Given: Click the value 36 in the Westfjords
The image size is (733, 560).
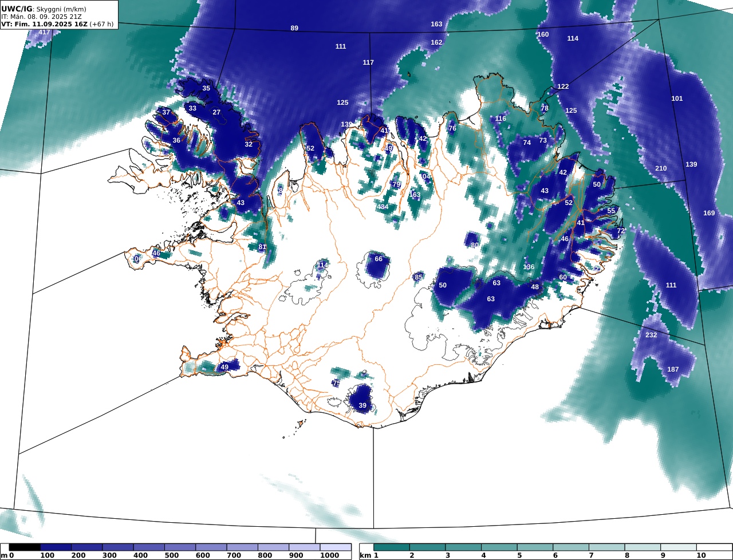Looking at the screenshot, I should click(176, 140).
